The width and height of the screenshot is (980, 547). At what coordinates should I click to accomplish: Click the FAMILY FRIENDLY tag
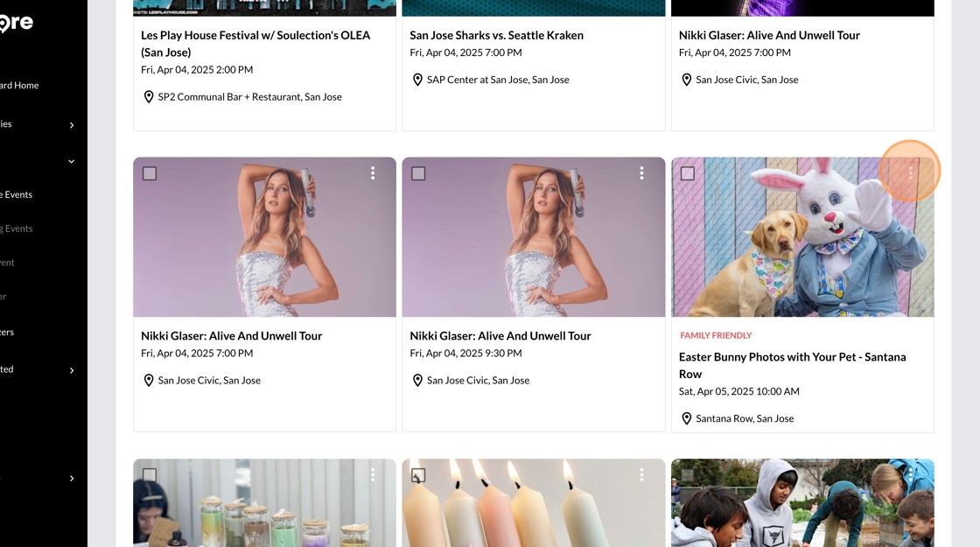coord(716,336)
